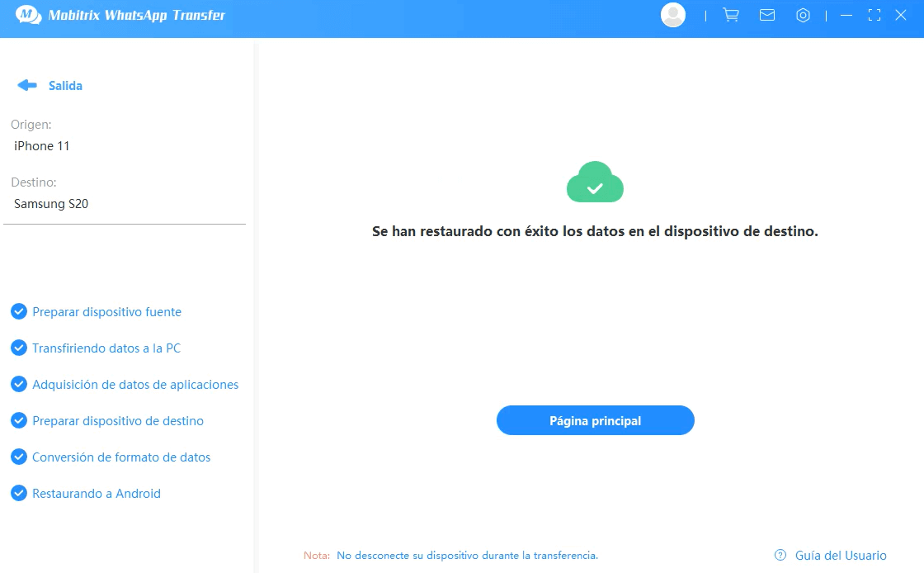Click the Salida exit link
This screenshot has width=924, height=573.
(65, 86)
